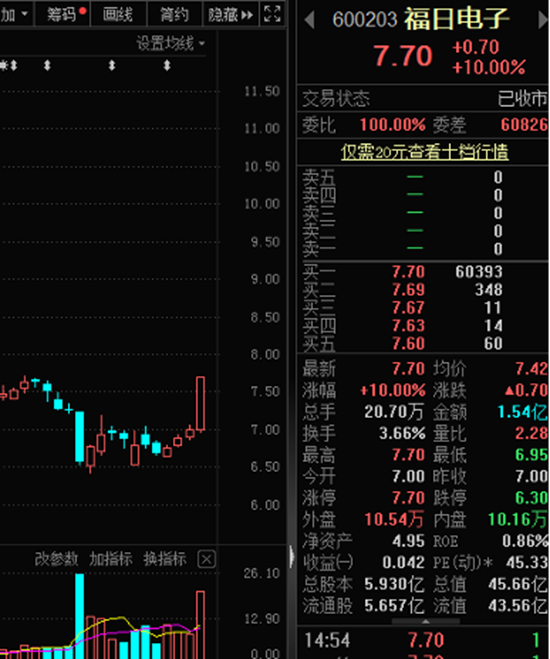Click 委差 value 60826
Screen dimensions: 550x659
coord(524,125)
